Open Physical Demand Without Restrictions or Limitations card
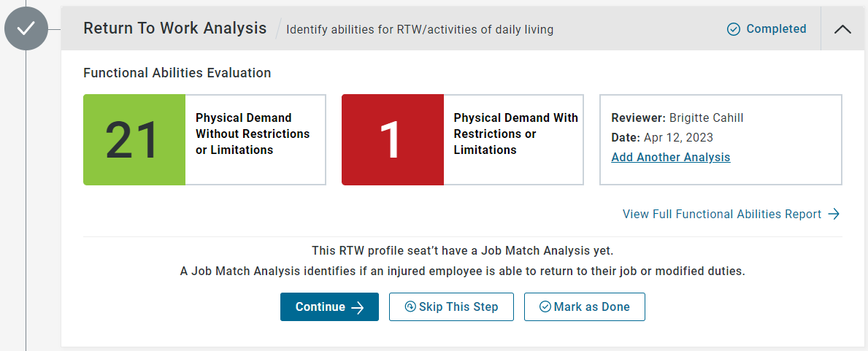Screen dimensions: 868x351 pyautogui.click(x=204, y=139)
